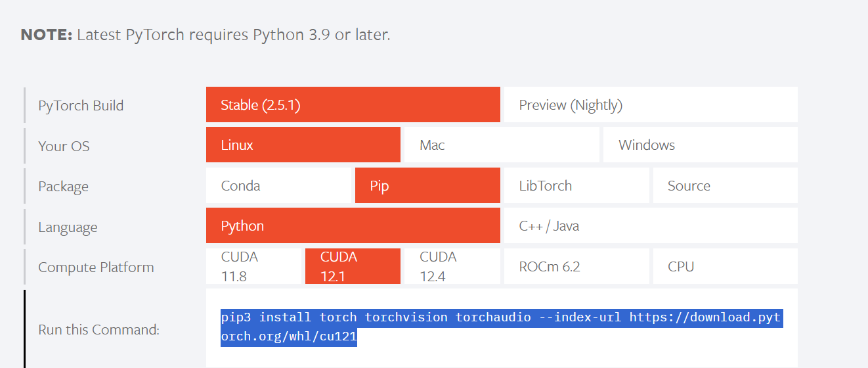This screenshot has width=868, height=368.
Task: Pick Windows as your OS
Action: coord(699,145)
